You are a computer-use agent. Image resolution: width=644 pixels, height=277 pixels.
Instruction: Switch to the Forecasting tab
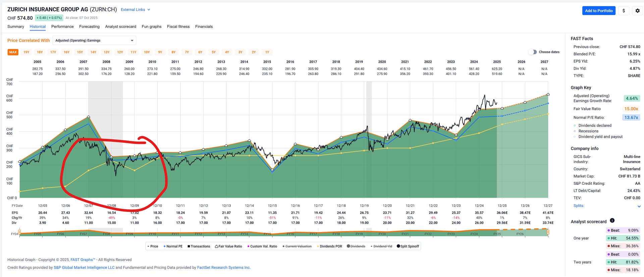coord(89,26)
